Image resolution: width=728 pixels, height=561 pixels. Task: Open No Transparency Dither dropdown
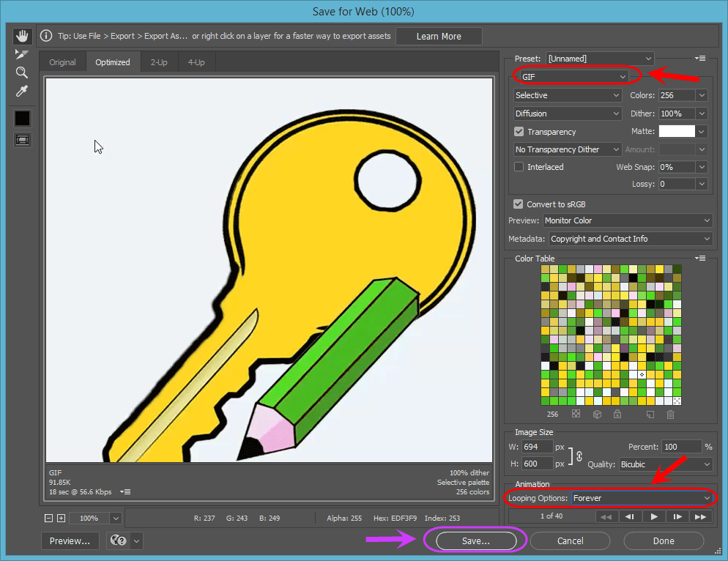click(568, 149)
